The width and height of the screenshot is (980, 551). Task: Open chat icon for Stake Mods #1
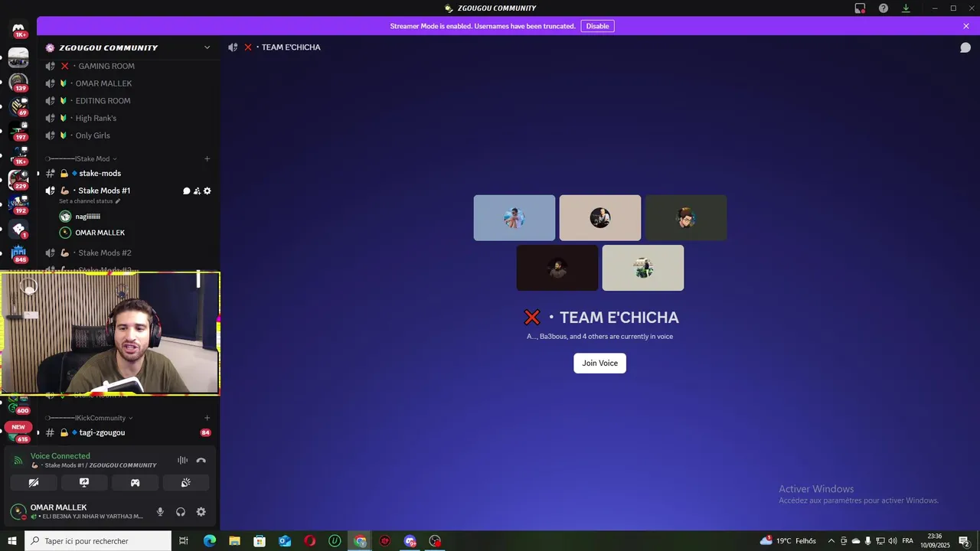[x=186, y=191]
